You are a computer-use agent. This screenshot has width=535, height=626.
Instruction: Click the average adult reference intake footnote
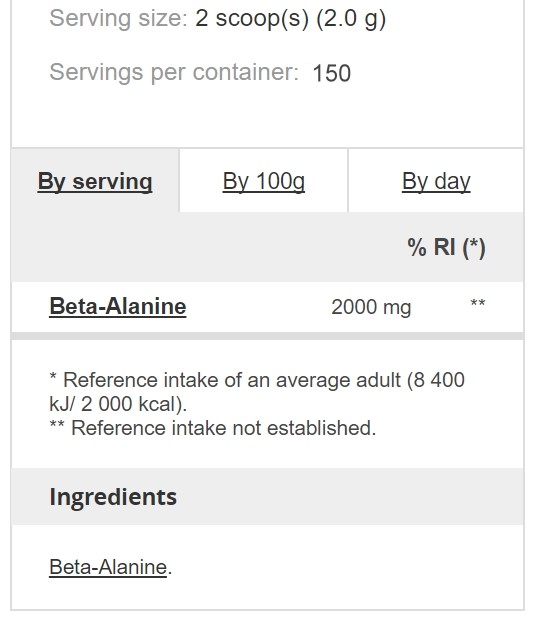click(257, 392)
